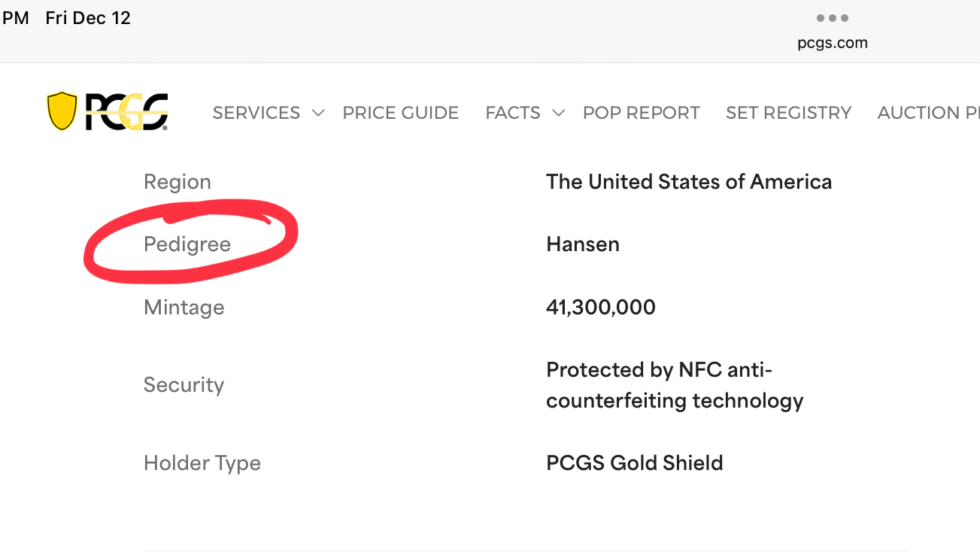Go to Pop Report
Screen dimensions: 980x555
click(641, 113)
